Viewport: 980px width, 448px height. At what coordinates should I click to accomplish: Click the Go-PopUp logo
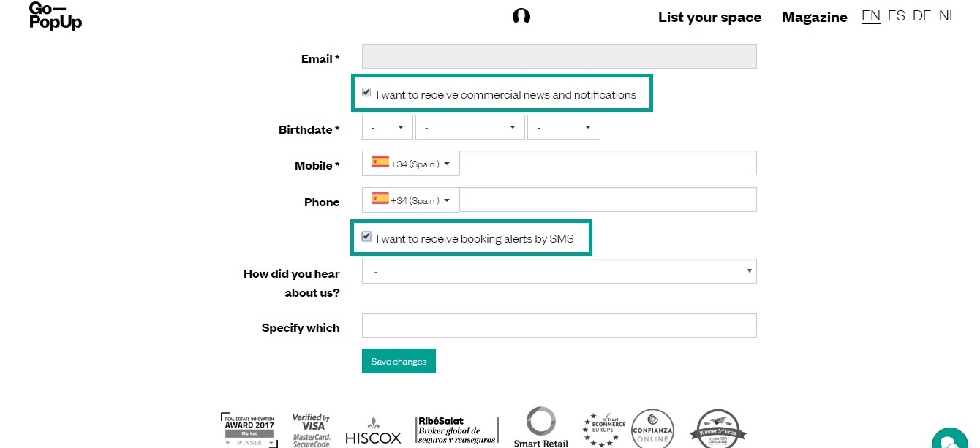pos(56,16)
